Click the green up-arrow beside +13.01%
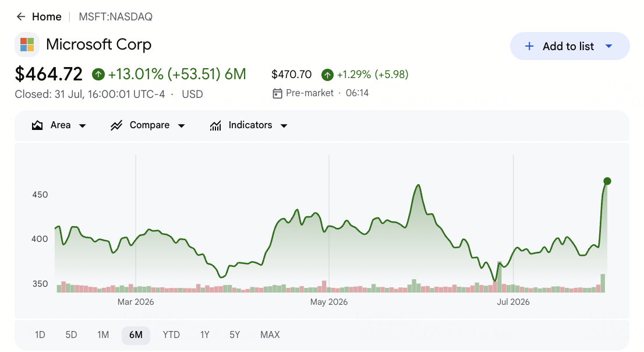 (98, 75)
